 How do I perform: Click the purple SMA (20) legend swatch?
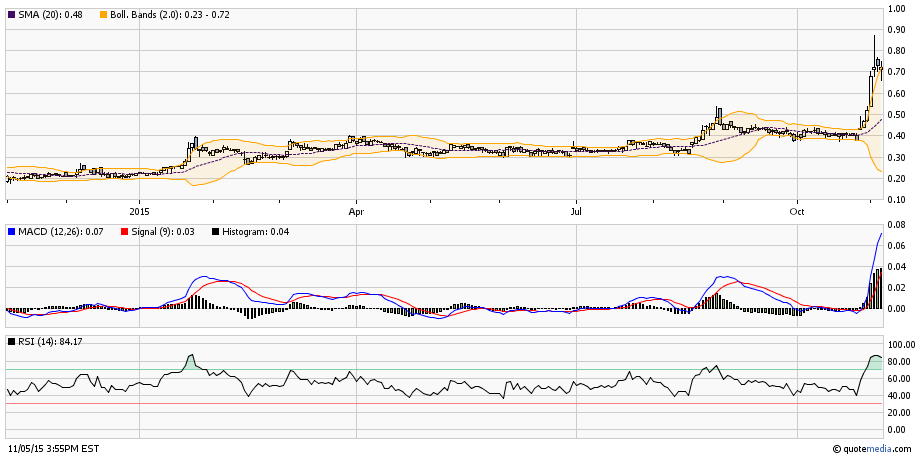point(12,15)
